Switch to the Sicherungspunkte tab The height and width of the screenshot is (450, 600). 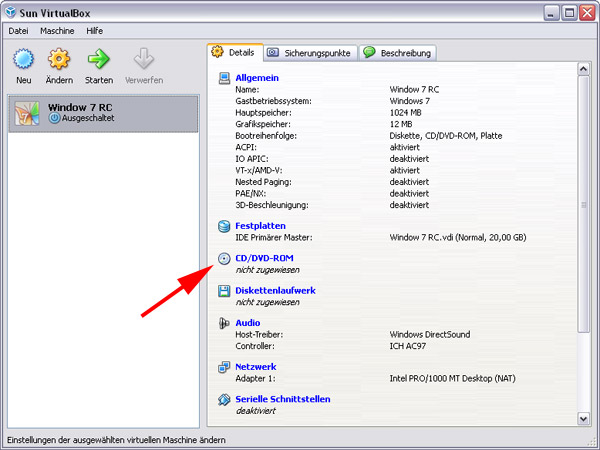point(308,52)
